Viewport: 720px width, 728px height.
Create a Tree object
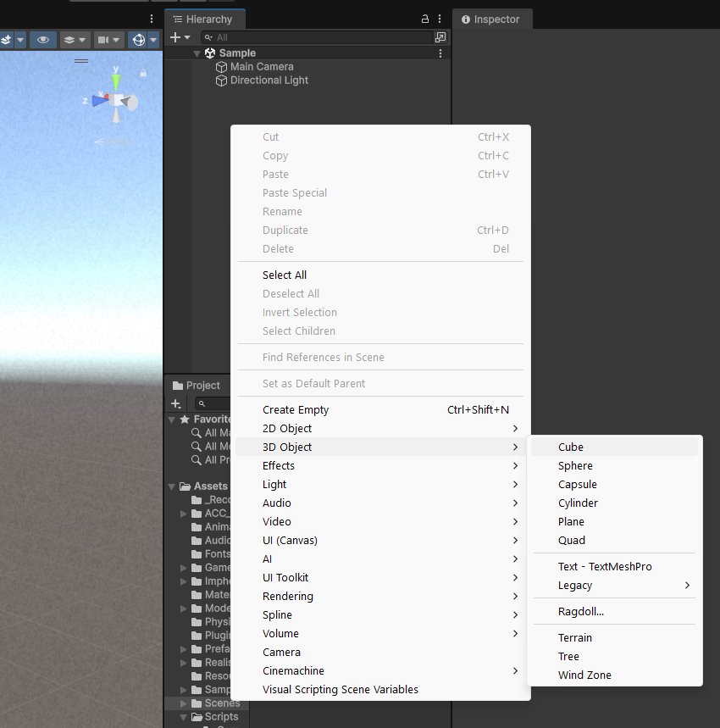614,657
